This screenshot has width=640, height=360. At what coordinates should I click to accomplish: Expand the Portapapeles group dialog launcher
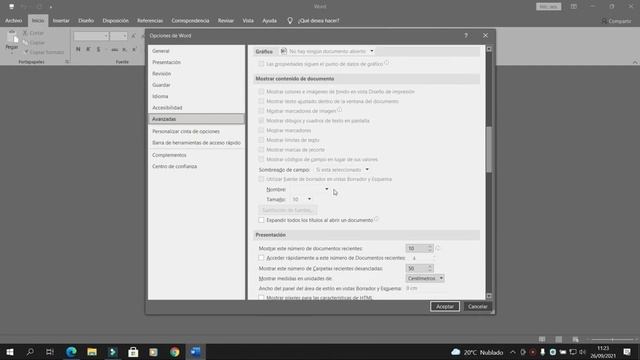tap(67, 62)
